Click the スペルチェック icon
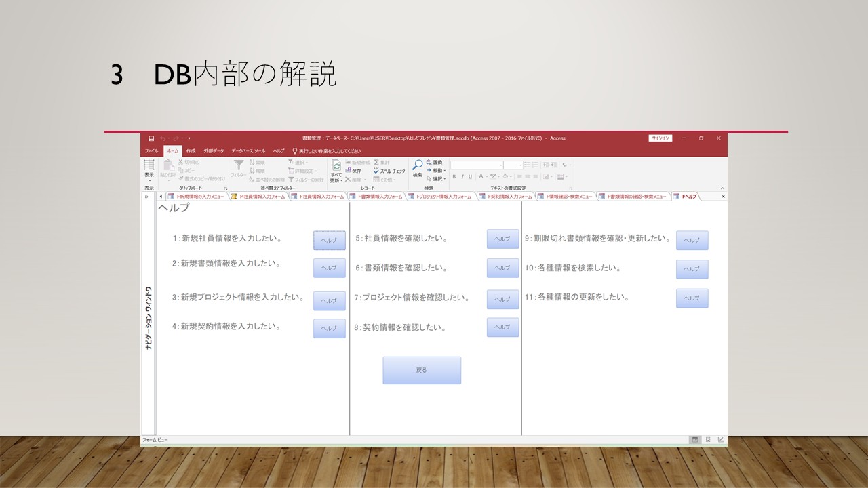Image resolution: width=868 pixels, height=488 pixels. (376, 171)
